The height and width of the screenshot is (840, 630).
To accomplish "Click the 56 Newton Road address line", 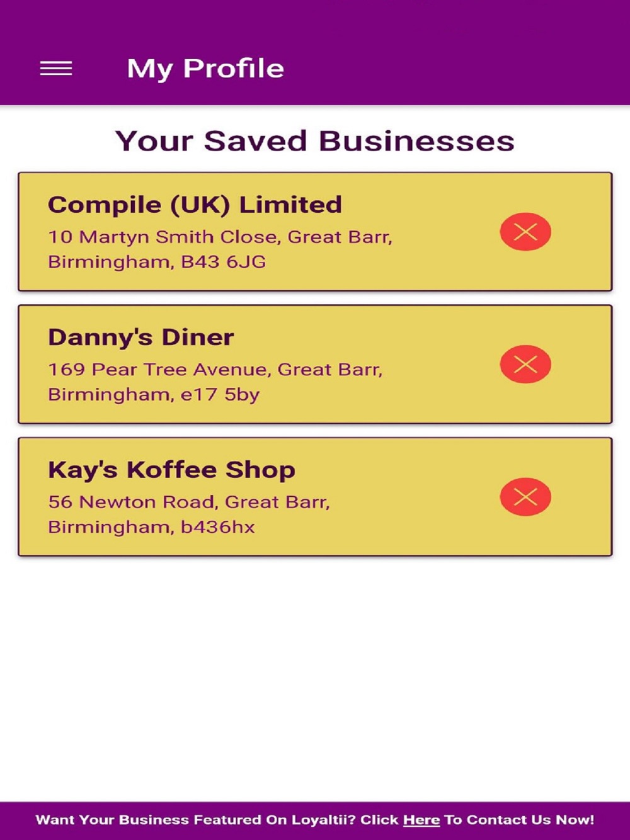I will pos(188,502).
